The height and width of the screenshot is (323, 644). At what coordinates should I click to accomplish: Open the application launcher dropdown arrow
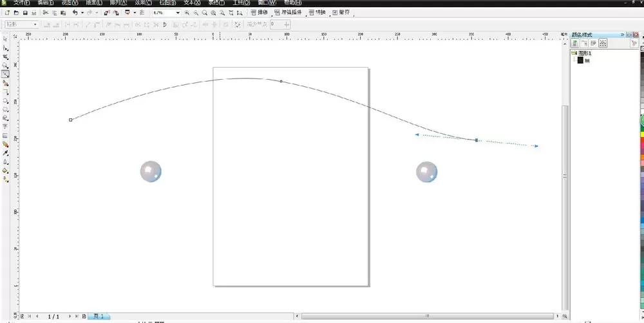[135, 13]
